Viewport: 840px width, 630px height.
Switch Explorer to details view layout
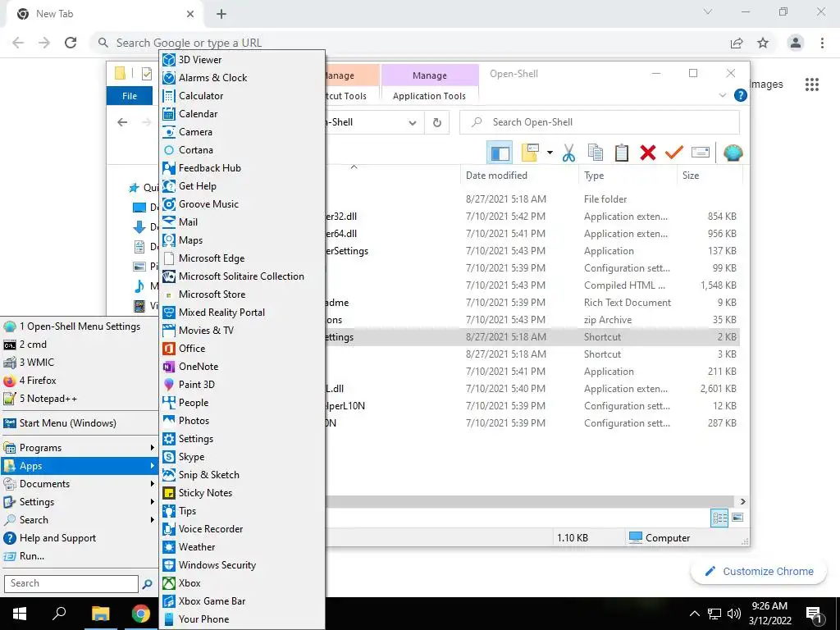(719, 518)
